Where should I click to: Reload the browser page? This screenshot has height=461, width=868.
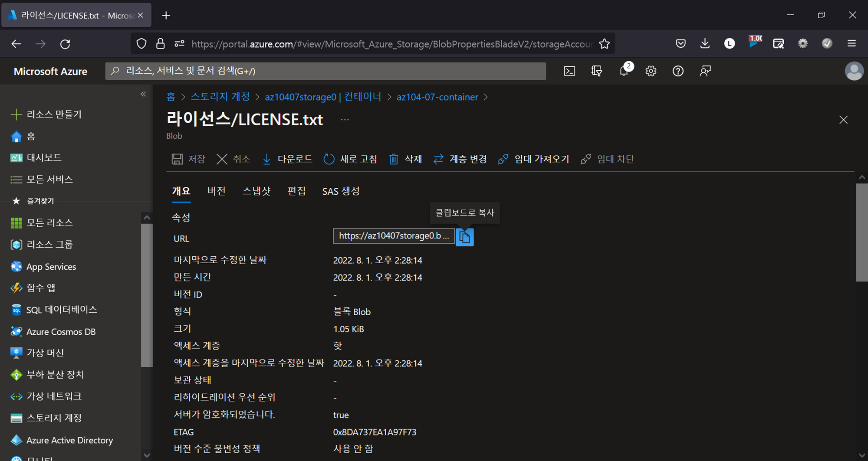click(x=65, y=44)
